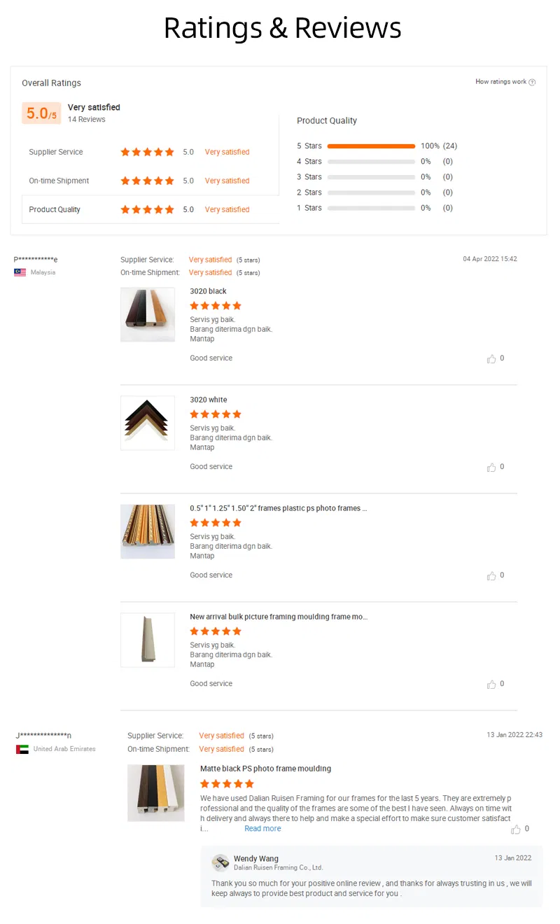Open the question mark help icon beside How ratings work
This screenshot has height=924, width=560.
point(532,81)
